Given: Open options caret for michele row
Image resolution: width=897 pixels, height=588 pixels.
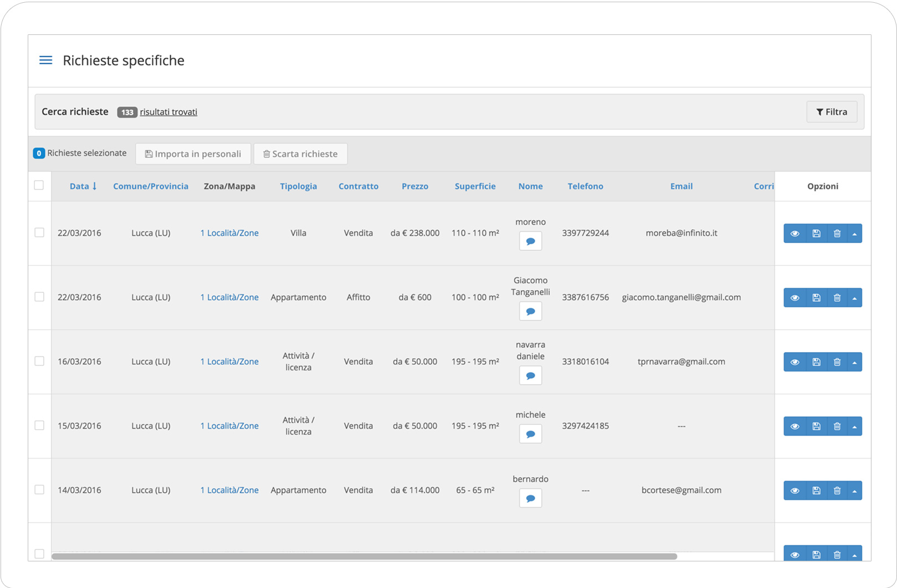Looking at the screenshot, I should [x=854, y=426].
